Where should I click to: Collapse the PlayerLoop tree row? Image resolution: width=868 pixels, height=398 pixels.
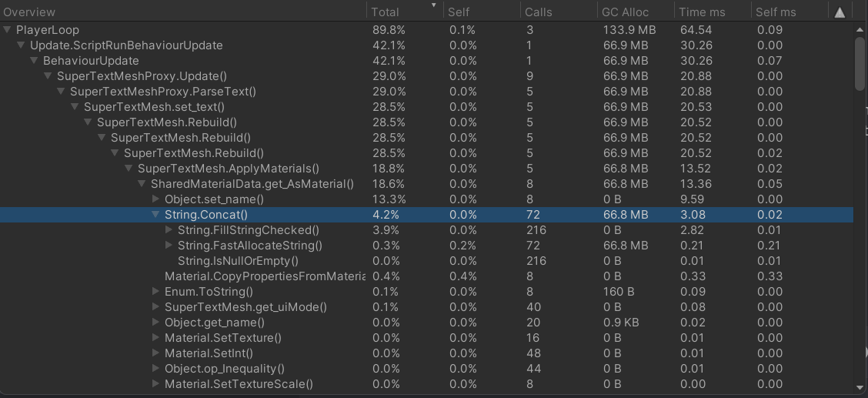coord(7,30)
